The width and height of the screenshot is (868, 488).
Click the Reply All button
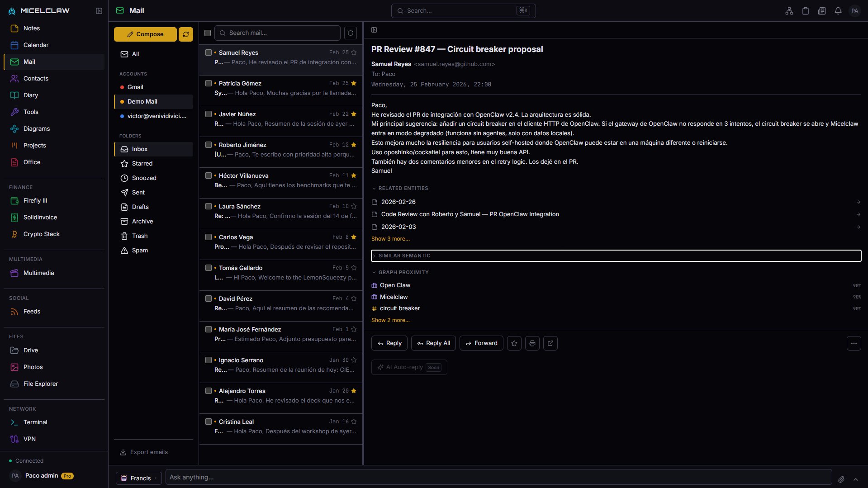tap(433, 343)
